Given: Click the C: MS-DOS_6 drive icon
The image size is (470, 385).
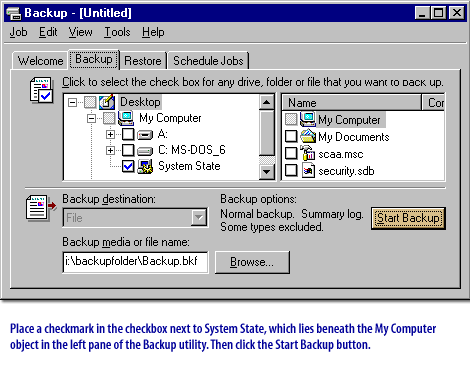Looking at the screenshot, I should pos(145,151).
